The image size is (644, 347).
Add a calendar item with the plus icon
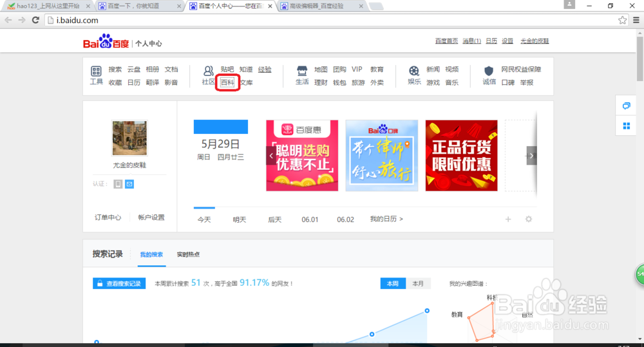(x=508, y=220)
